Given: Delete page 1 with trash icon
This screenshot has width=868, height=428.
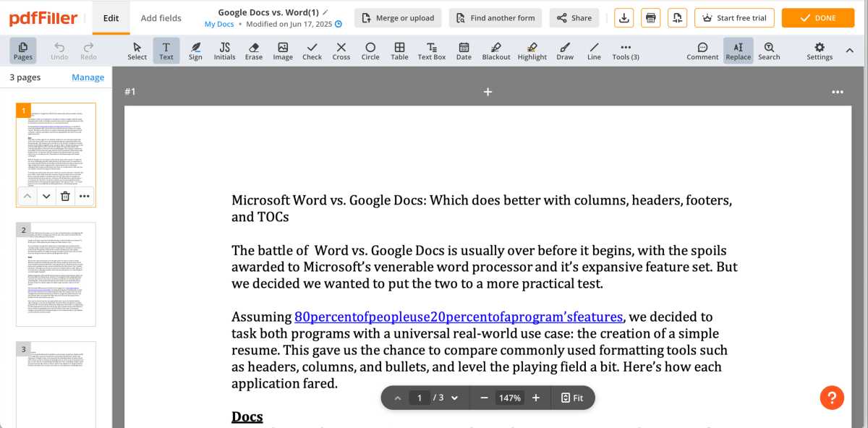Looking at the screenshot, I should pos(65,196).
